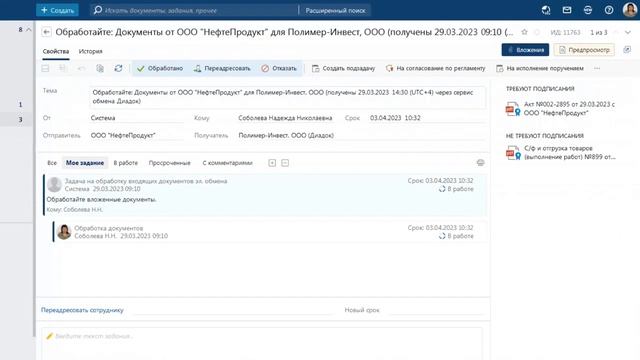Image resolution: width=640 pixels, height=360 pixels.
Task: Click Соболева avatar in Обработка документов row
Action: (64, 232)
